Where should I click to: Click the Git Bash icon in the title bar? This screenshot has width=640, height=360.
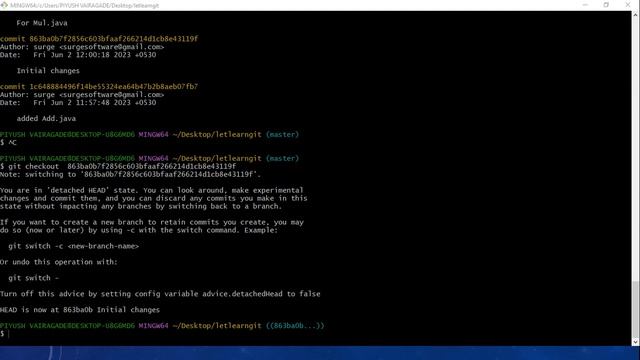tap(4, 5)
